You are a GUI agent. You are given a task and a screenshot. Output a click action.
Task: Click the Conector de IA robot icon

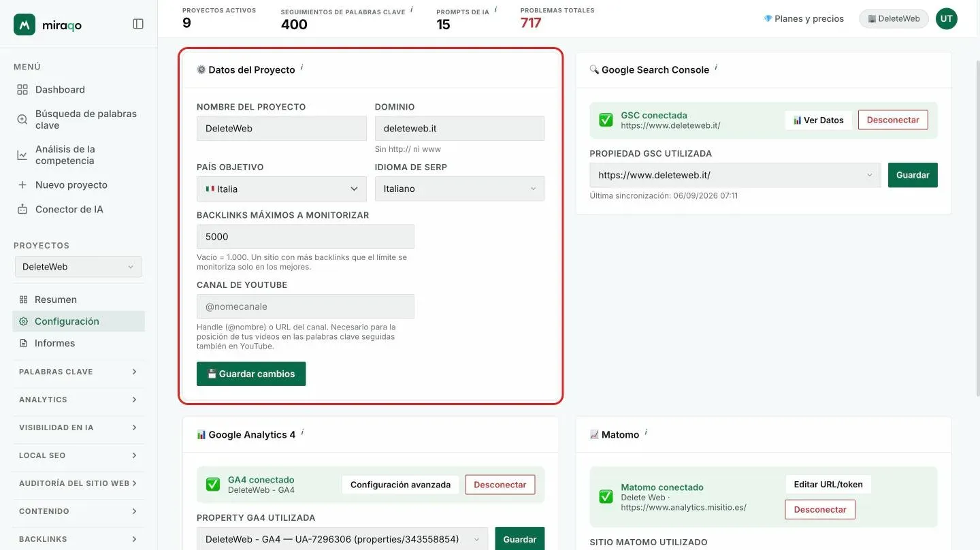[22, 210]
